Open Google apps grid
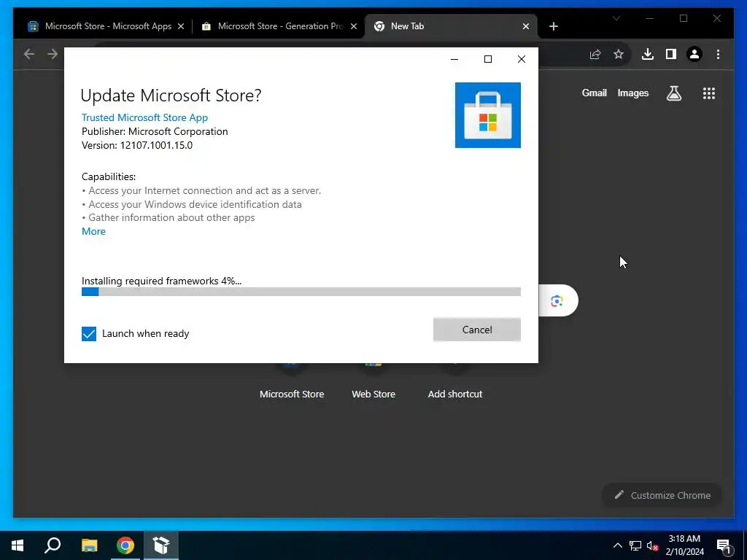Image resolution: width=747 pixels, height=560 pixels. coord(709,93)
